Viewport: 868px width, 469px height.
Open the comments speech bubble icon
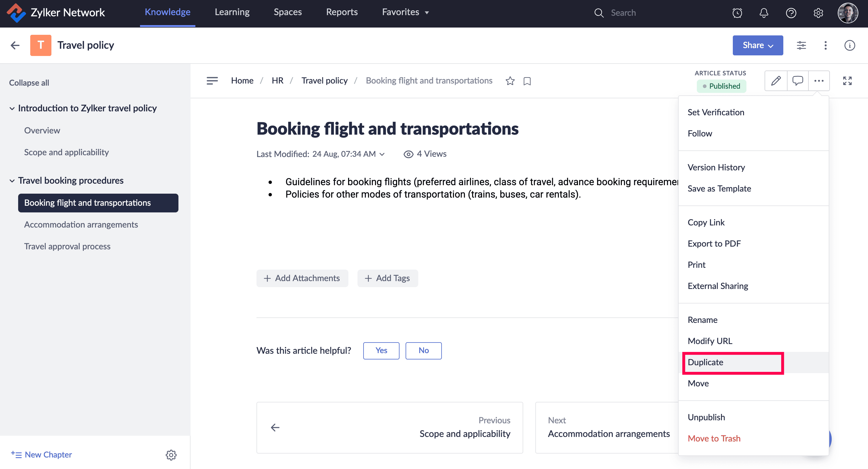click(x=797, y=81)
